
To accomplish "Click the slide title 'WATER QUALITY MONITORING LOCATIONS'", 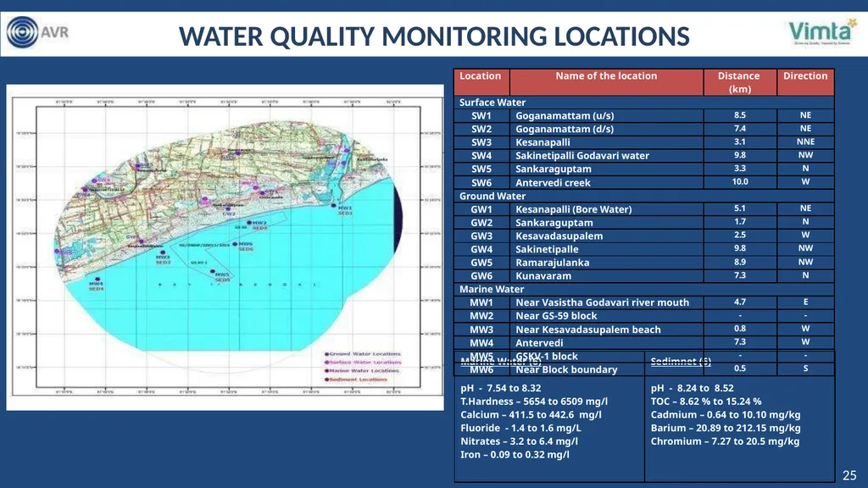I will point(434,36).
